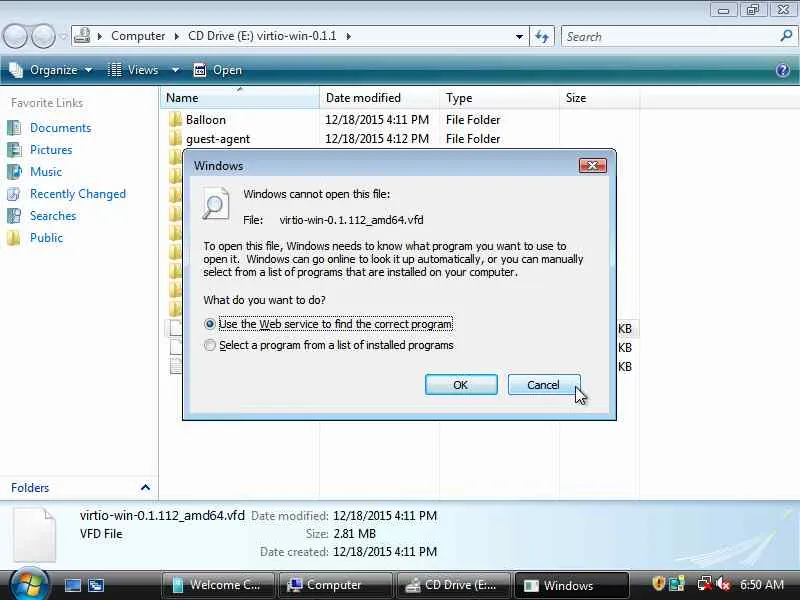Click the Windows Start orb
This screenshot has width=800, height=600.
29,584
